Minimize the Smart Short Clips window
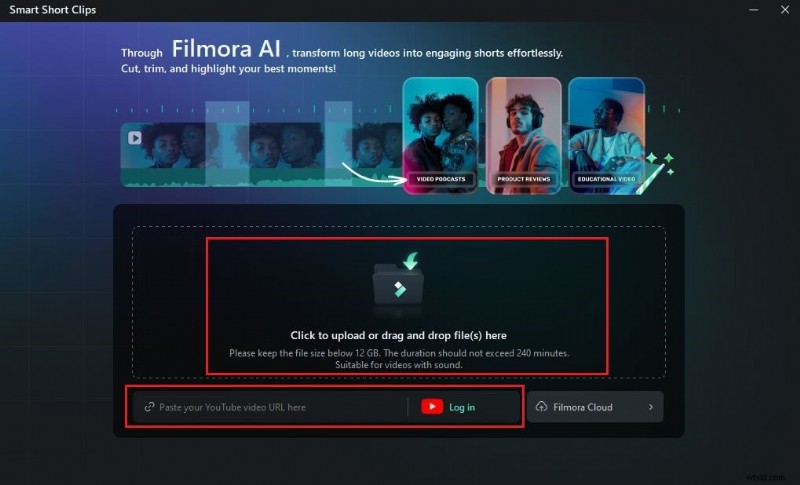This screenshot has width=800, height=485. click(x=754, y=10)
